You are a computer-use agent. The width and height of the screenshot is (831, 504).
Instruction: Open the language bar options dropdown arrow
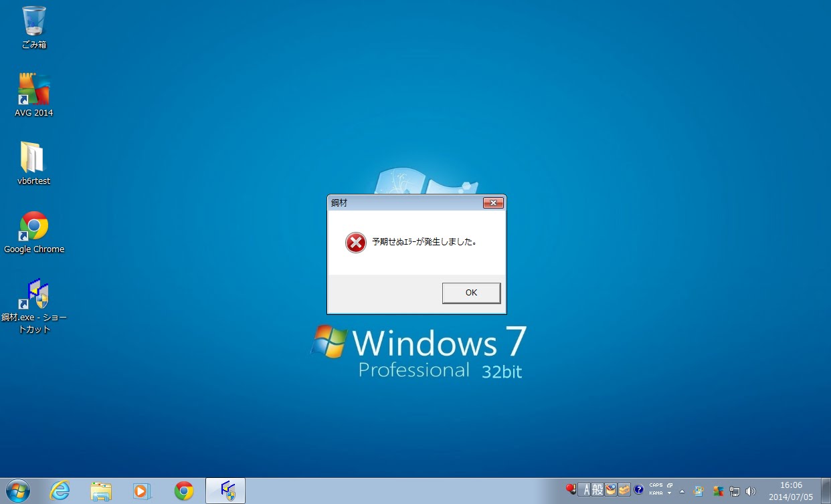pos(669,493)
